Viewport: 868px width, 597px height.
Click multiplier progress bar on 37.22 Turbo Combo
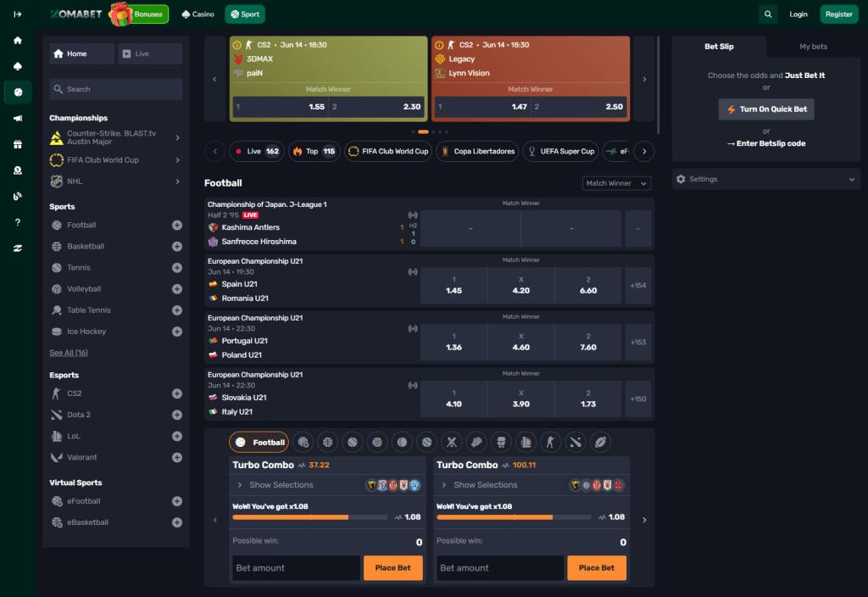pos(309,517)
